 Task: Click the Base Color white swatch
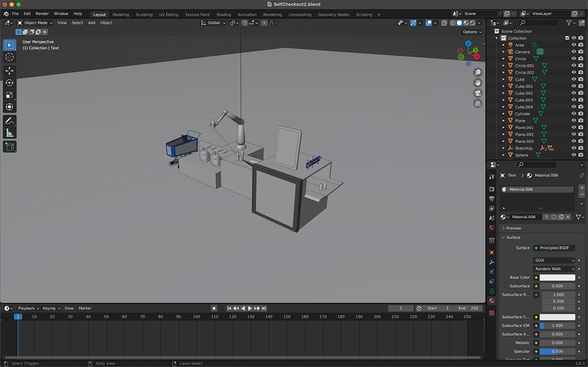click(557, 277)
